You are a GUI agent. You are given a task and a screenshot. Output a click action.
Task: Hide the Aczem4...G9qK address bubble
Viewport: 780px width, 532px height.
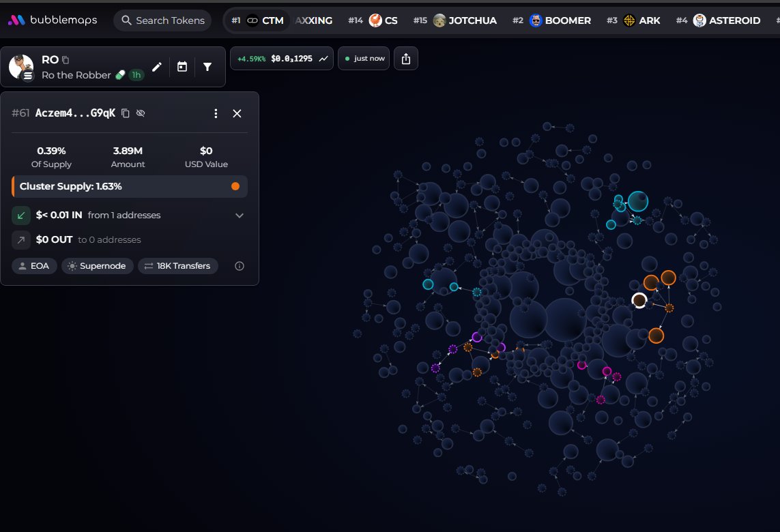pos(141,113)
